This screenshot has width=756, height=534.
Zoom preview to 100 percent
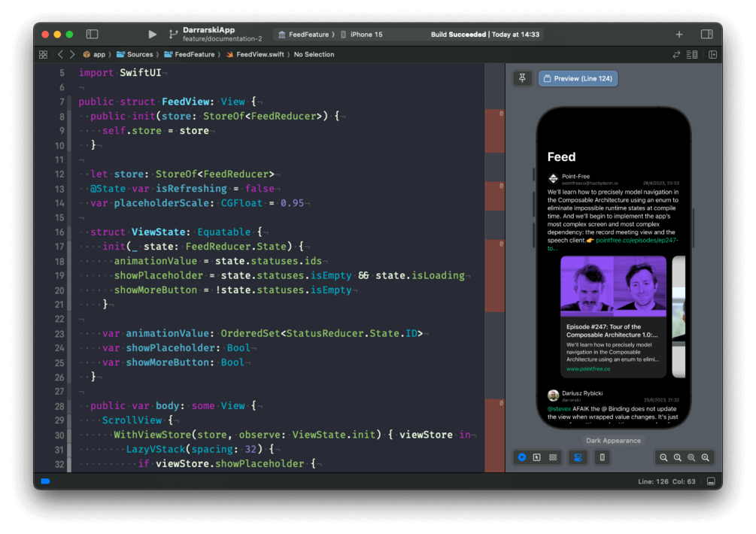[x=678, y=457]
